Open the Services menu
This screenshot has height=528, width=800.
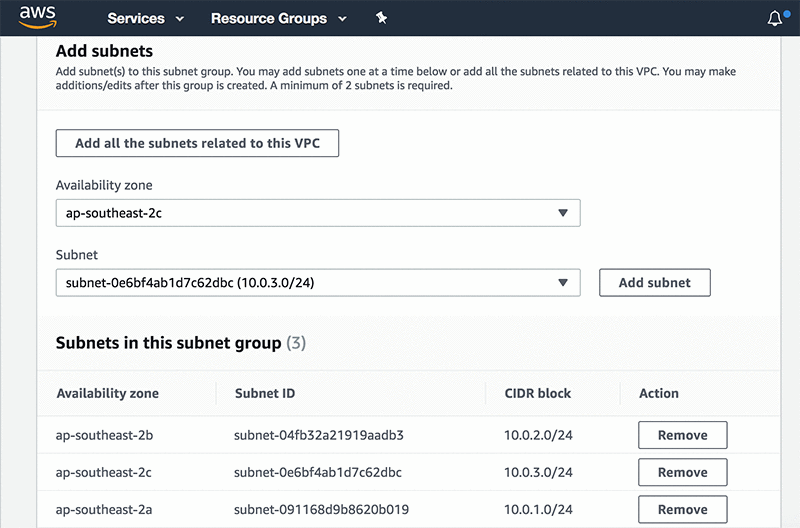145,18
